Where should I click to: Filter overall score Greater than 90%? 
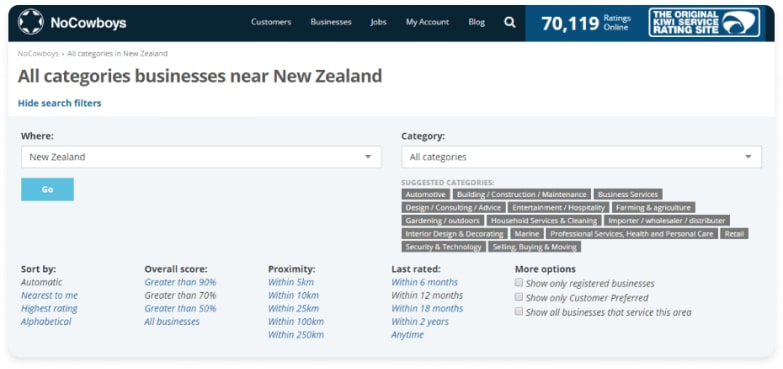[180, 282]
